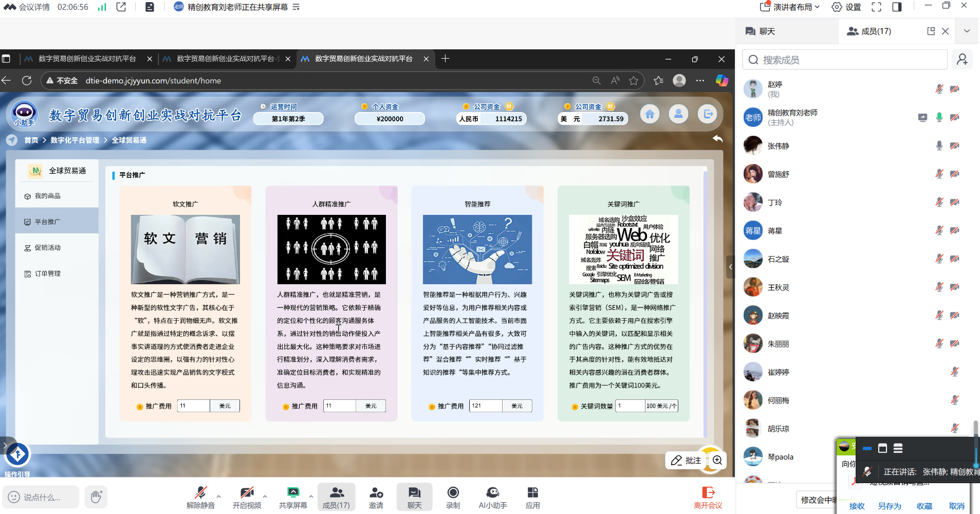Turn on camera with 开启视频
The width and height of the screenshot is (980, 514).
[247, 497]
